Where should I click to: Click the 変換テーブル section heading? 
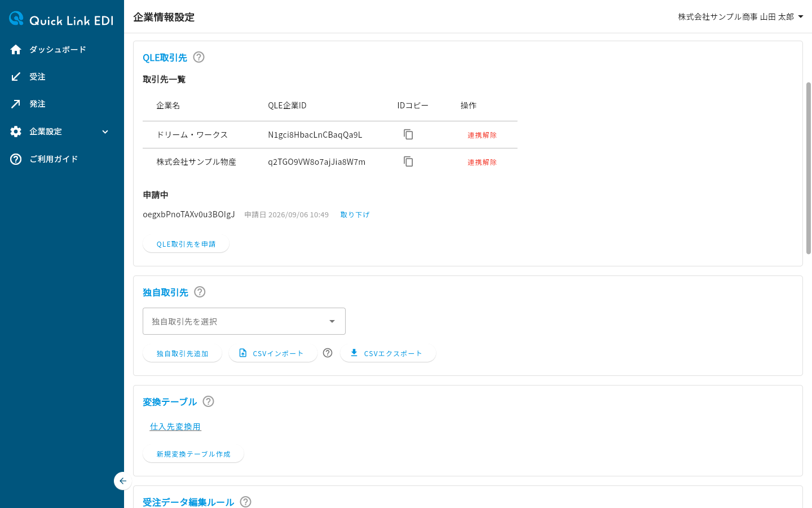click(170, 402)
